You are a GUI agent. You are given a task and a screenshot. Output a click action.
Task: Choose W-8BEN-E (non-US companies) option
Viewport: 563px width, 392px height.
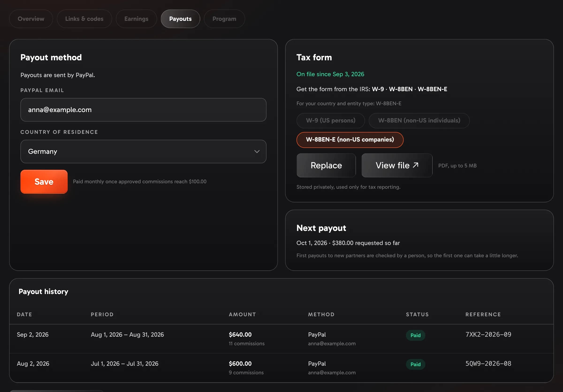pos(350,140)
